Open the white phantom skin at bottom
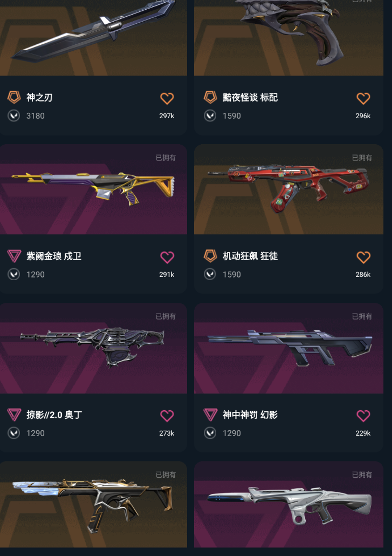The width and height of the screenshot is (392, 556). tap(288, 505)
